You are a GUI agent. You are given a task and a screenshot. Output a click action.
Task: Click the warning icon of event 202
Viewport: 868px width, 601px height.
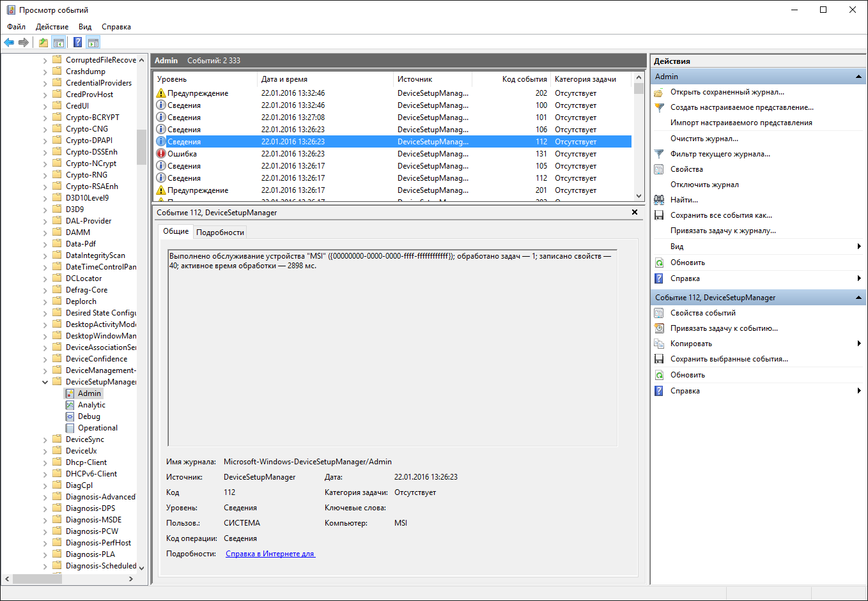[x=161, y=93]
